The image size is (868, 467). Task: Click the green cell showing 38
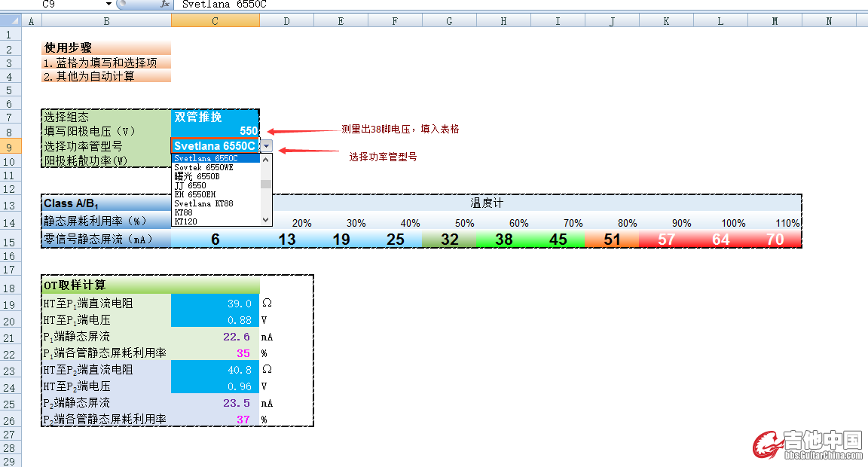click(x=503, y=239)
